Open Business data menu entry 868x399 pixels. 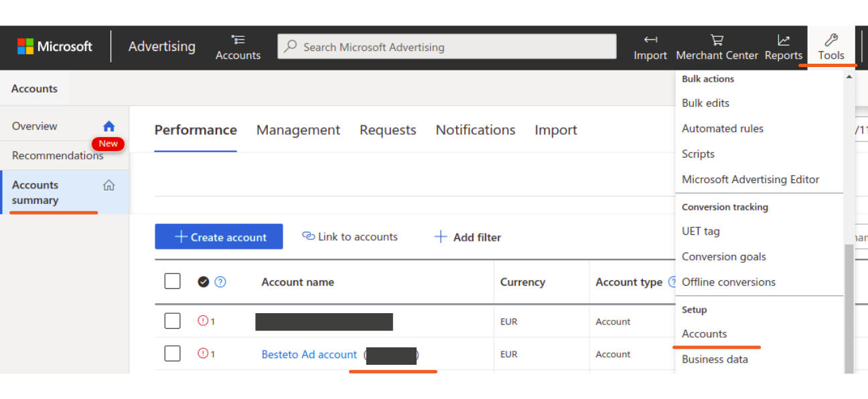[715, 359]
